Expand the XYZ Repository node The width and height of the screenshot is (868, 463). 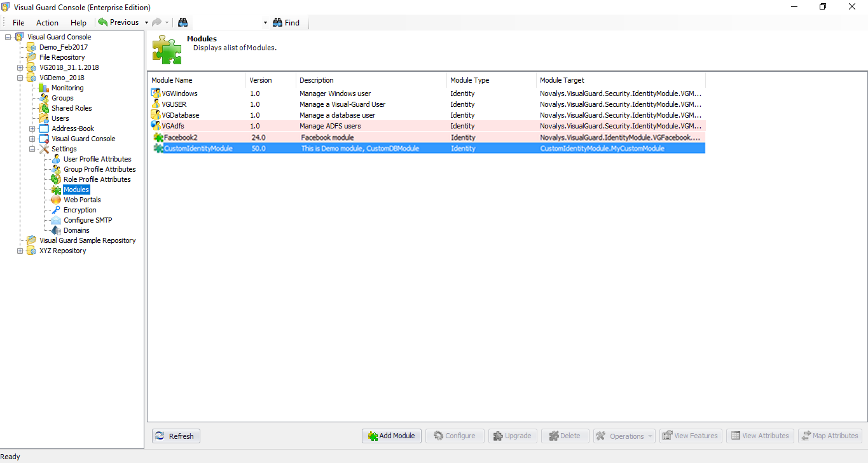pos(20,251)
